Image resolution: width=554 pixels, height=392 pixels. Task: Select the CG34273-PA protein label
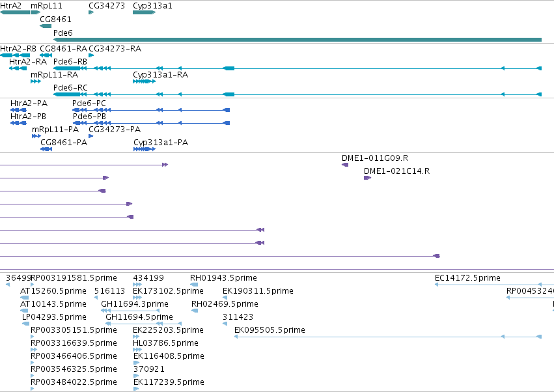[115, 130]
